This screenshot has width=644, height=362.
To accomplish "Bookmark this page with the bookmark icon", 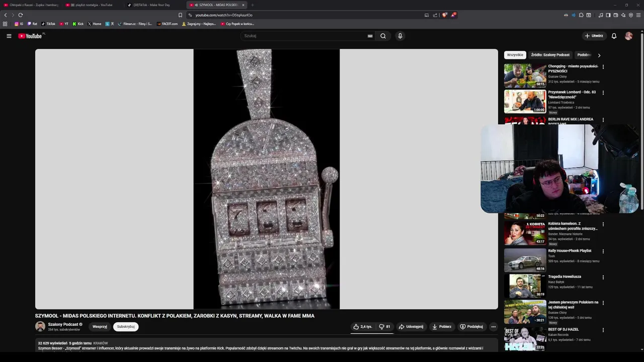I will tap(180, 15).
